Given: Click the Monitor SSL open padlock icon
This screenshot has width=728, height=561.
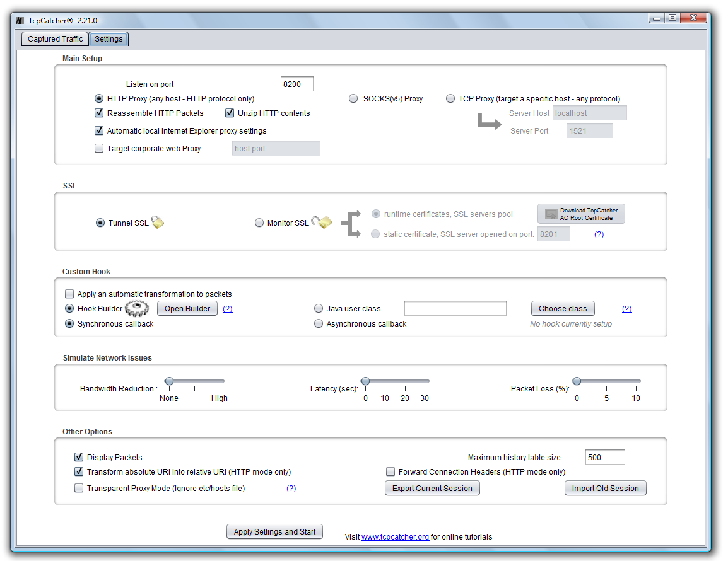Looking at the screenshot, I should coord(322,222).
